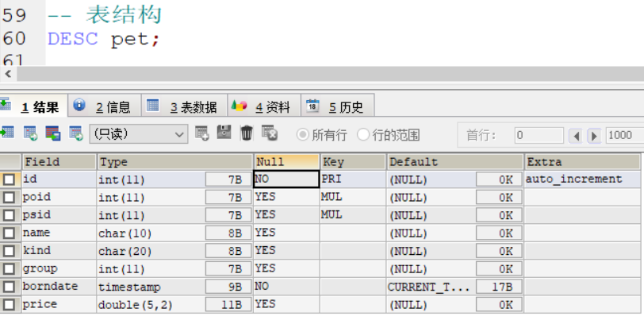Click the first-row input field showing 0

pyautogui.click(x=539, y=135)
